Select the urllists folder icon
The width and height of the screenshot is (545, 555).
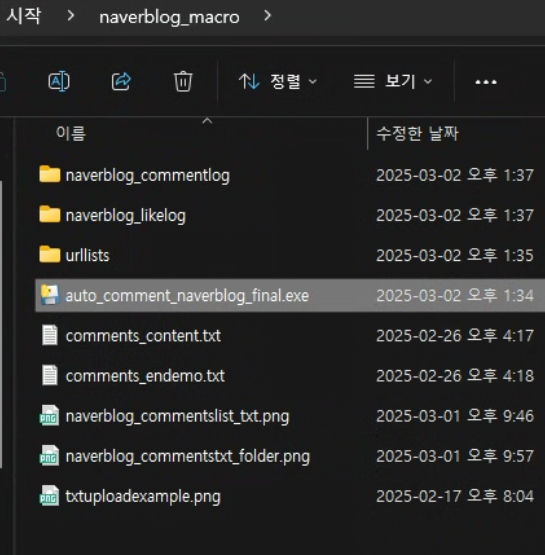[x=50, y=254]
